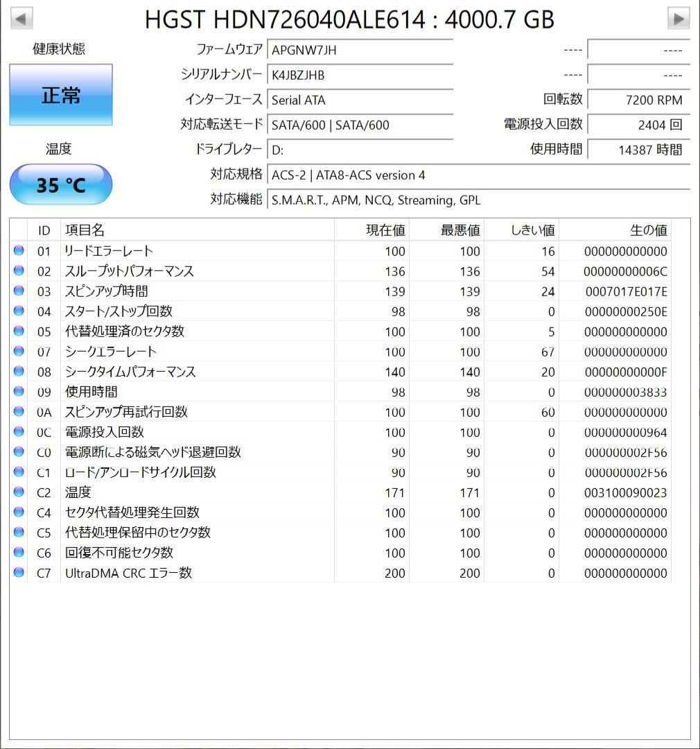Click the blue status icon beside リードエラーレート
The image size is (700, 749).
(x=19, y=251)
